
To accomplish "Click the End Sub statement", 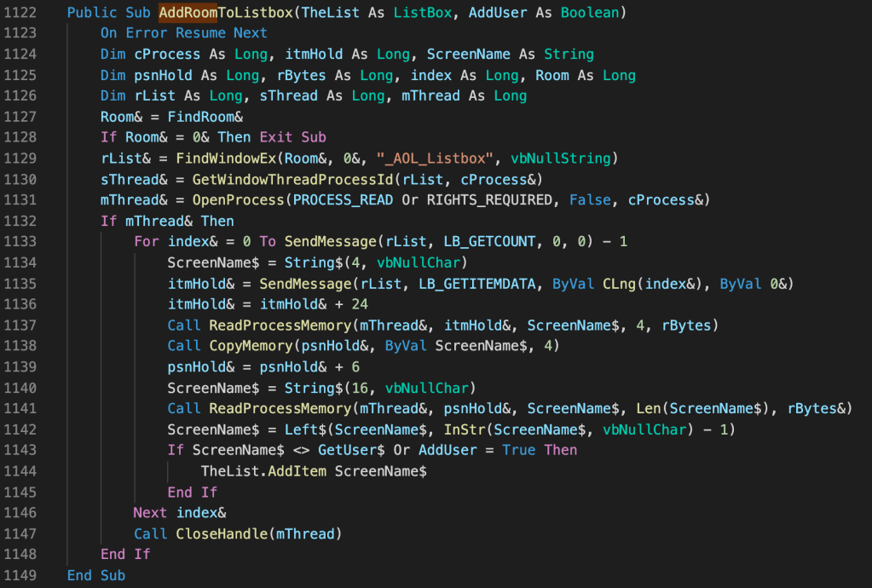I will tap(95, 576).
